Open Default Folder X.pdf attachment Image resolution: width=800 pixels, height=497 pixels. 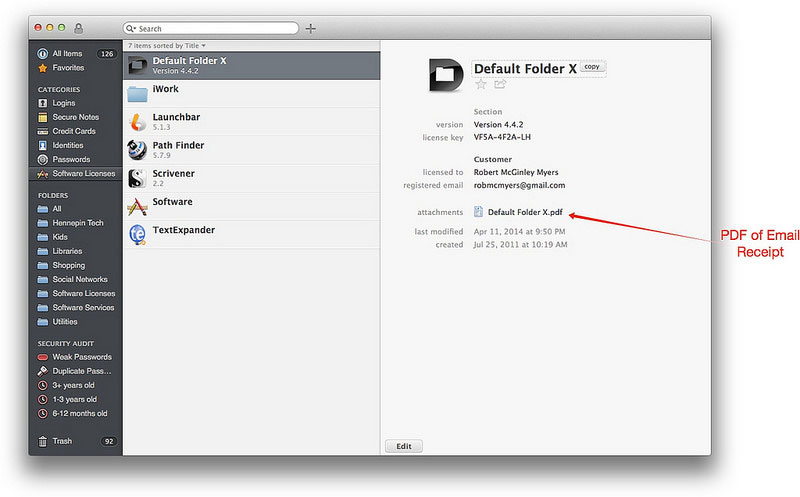525,212
